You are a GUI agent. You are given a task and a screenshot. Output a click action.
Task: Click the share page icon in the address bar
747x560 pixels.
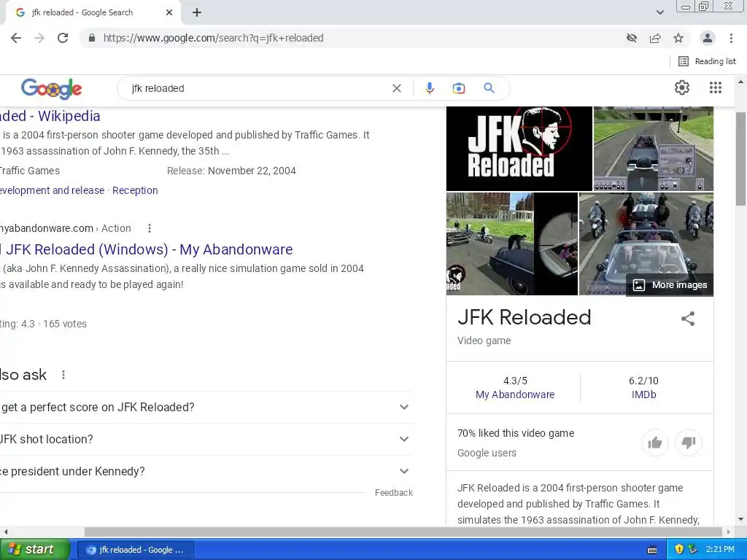655,38
